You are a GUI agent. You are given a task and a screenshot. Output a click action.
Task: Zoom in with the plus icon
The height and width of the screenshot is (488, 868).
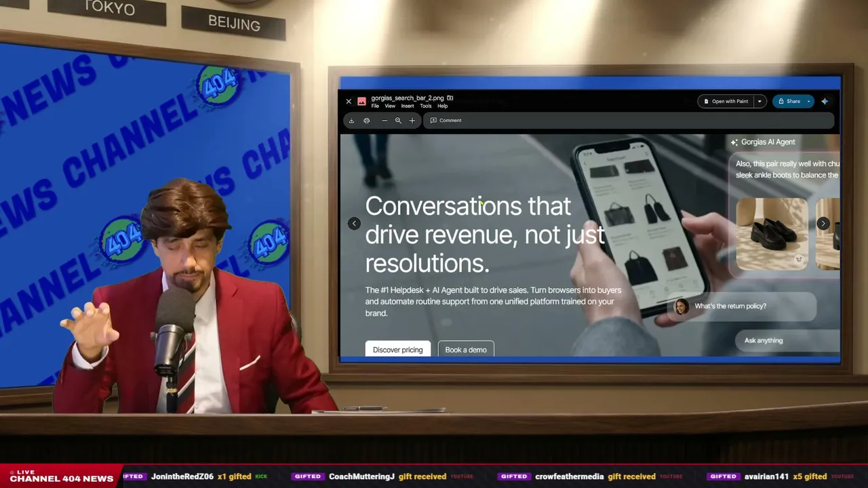tap(412, 121)
